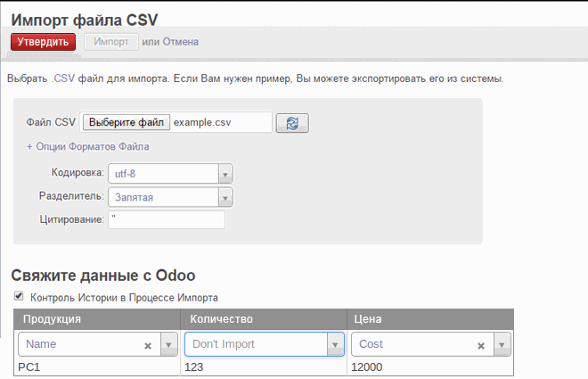Screen dimensions: 588x379
Task: Open the Don't Import column dropdown arrow
Action: [x=335, y=344]
